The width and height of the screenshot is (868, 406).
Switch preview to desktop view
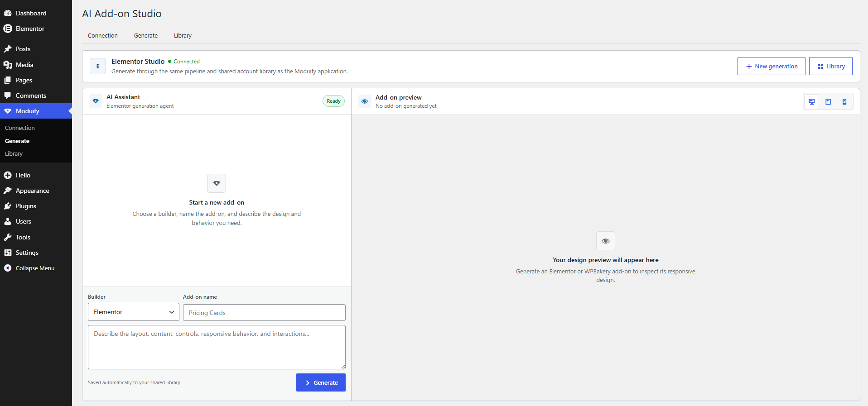click(x=812, y=102)
